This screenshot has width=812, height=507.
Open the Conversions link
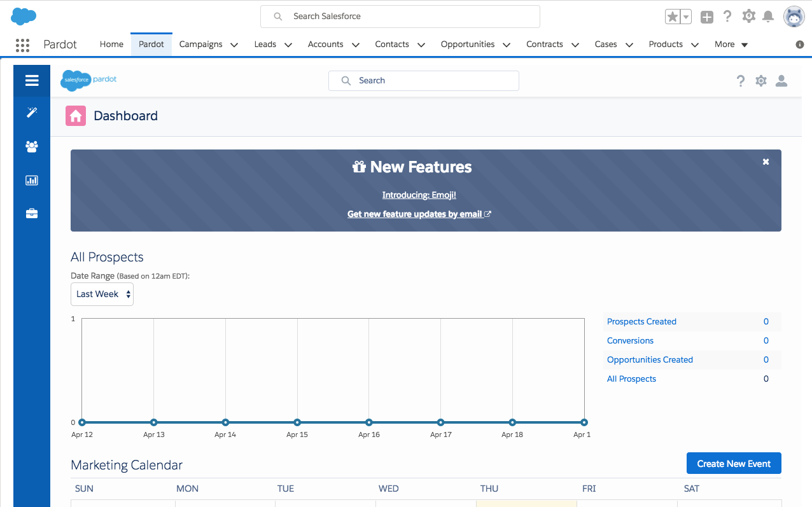coord(630,340)
